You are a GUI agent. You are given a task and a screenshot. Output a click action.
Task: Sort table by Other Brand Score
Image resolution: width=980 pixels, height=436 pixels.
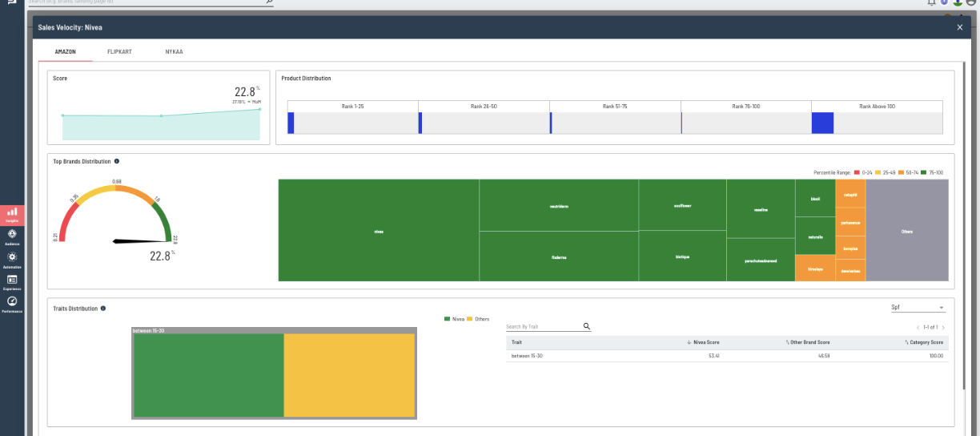(807, 342)
